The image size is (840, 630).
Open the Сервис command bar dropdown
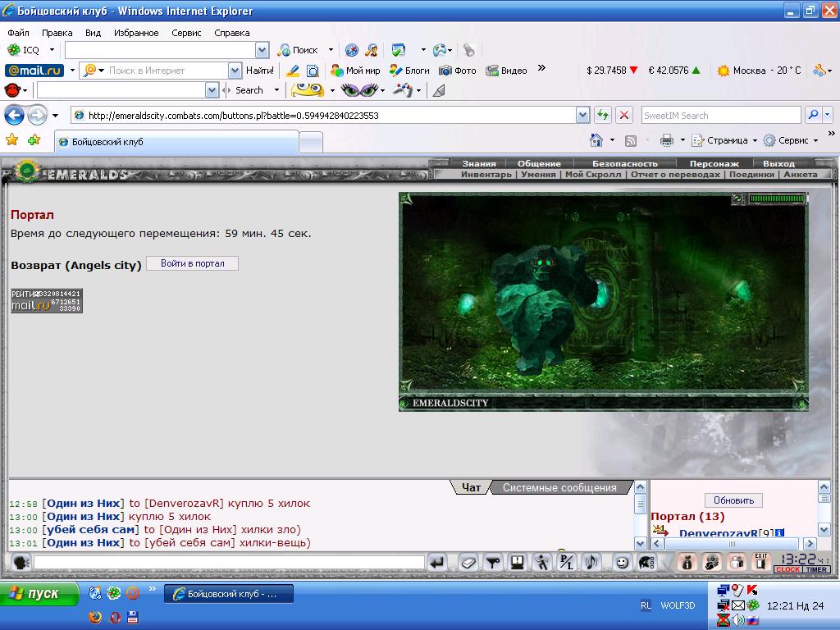point(816,141)
